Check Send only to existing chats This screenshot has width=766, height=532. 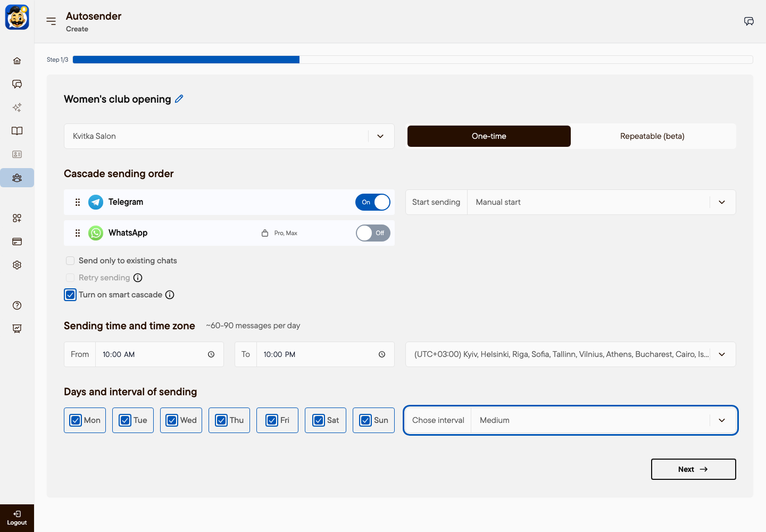click(x=70, y=261)
